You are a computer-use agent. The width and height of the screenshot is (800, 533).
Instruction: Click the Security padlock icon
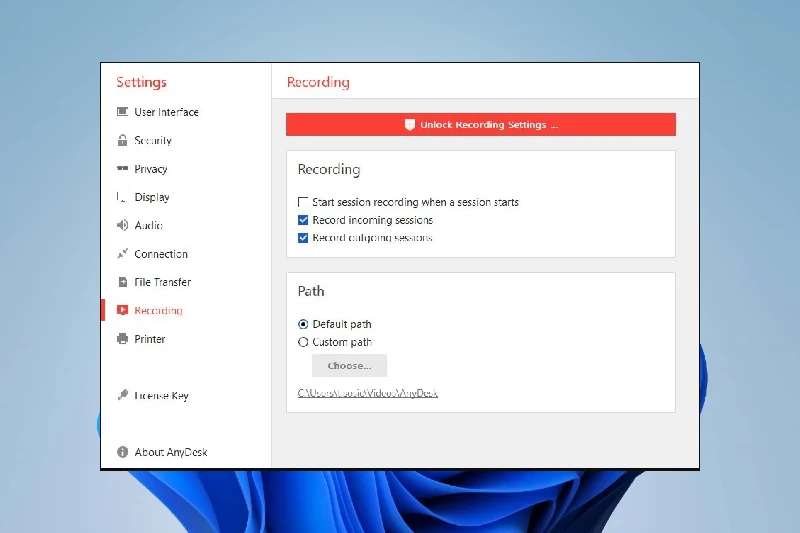(122, 140)
